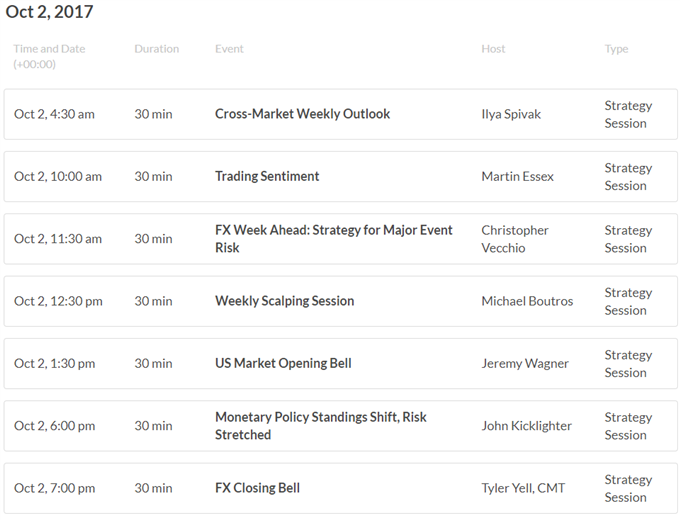
Task: Open US Market Opening Bell event
Action: tap(283, 363)
